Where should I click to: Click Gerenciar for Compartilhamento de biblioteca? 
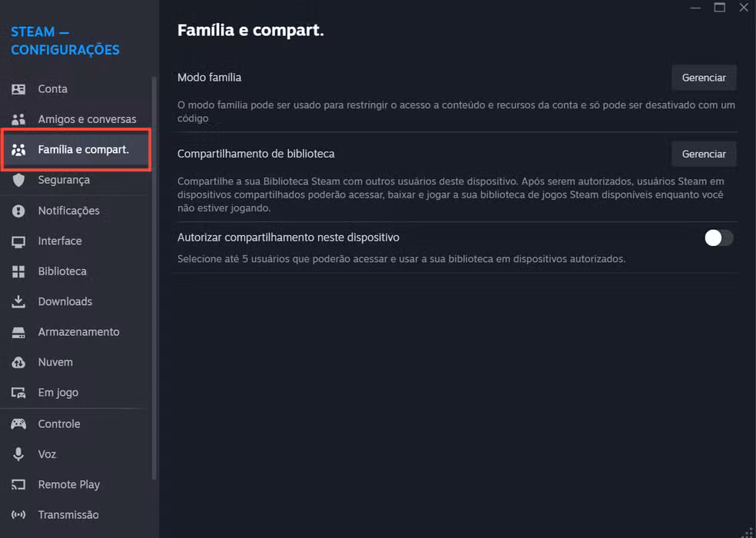[x=704, y=154]
